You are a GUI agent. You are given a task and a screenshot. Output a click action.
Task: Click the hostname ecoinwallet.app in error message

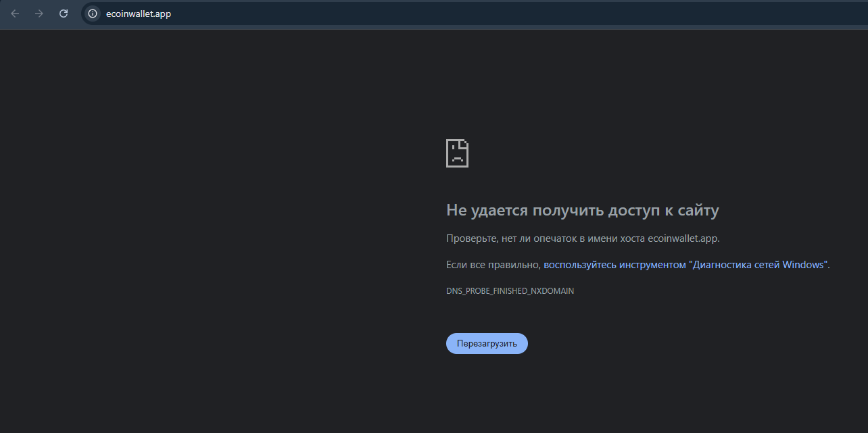[x=683, y=238]
